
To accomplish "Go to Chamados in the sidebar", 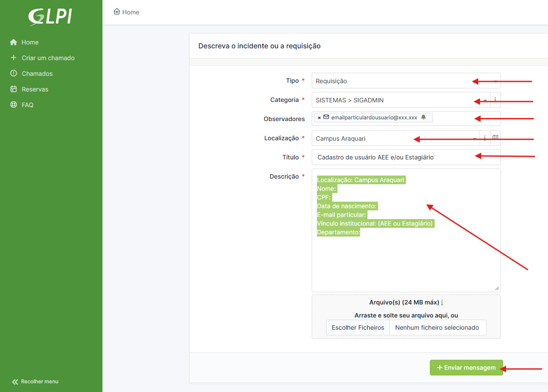I will point(37,74).
